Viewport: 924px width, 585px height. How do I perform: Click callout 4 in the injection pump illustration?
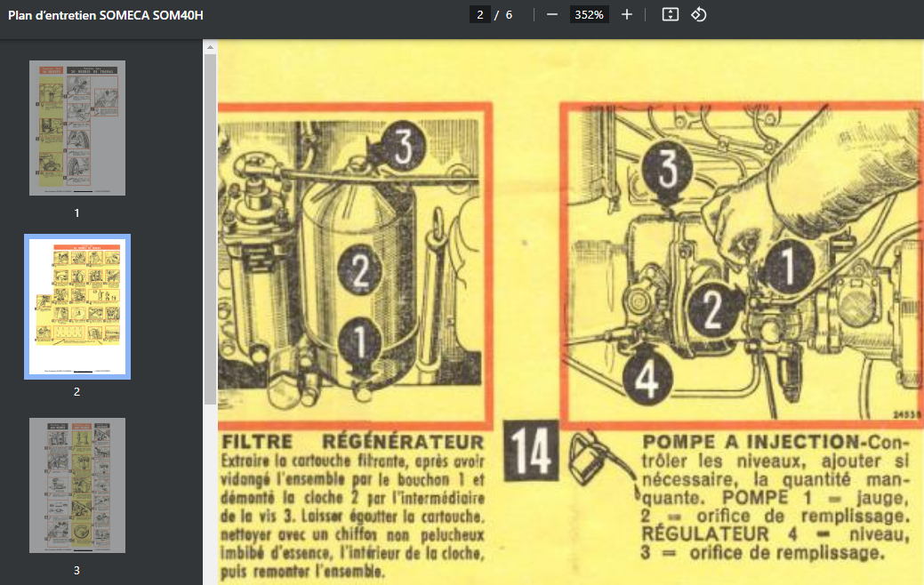click(x=647, y=380)
